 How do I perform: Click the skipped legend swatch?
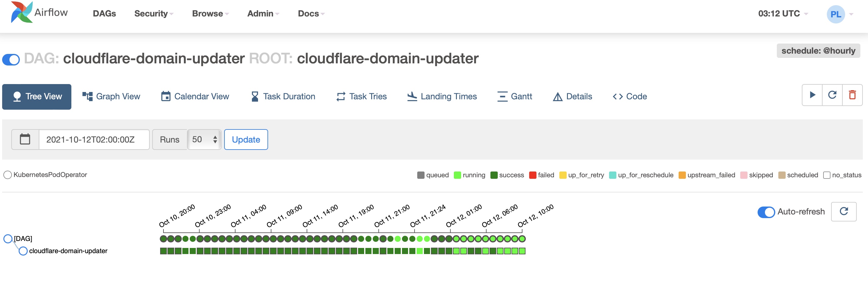click(x=744, y=175)
